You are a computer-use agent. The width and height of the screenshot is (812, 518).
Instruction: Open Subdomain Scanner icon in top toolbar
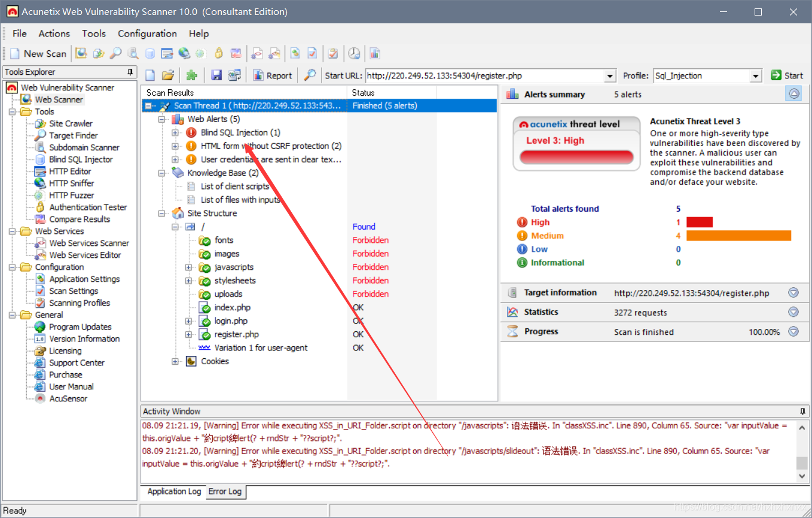tap(133, 54)
